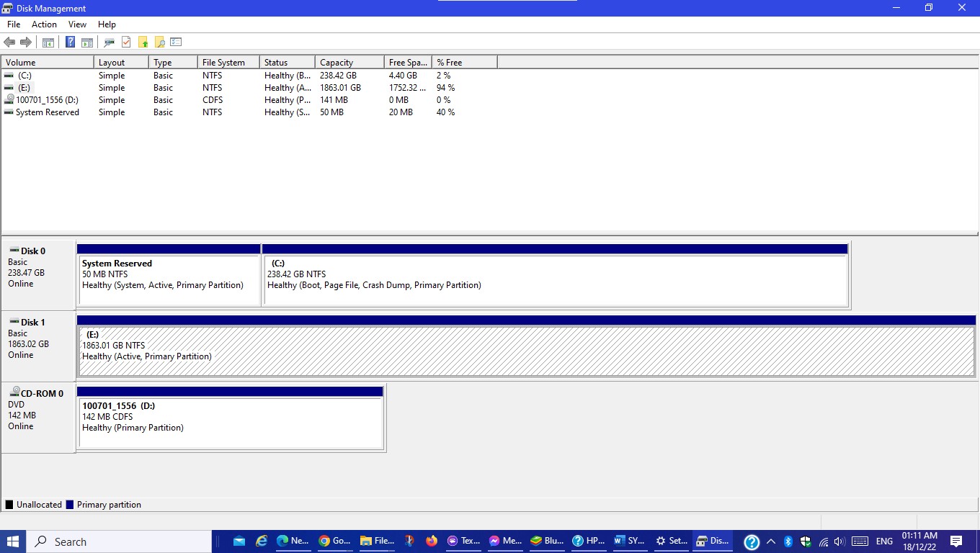This screenshot has width=980, height=553.
Task: Open the Action menu
Action: coord(44,24)
